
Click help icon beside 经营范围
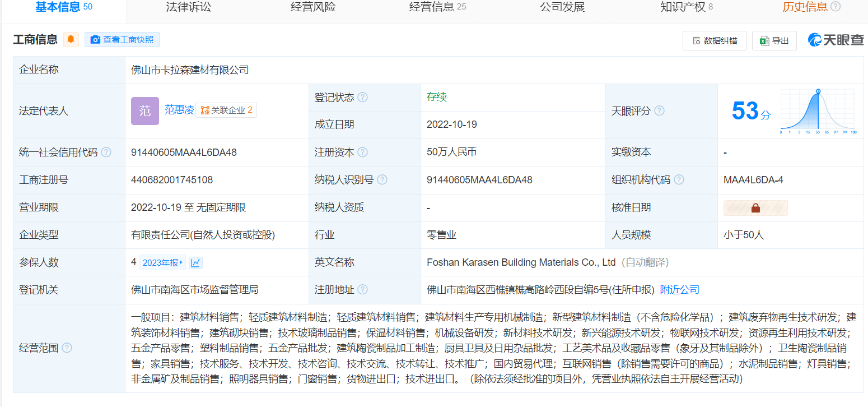(x=67, y=348)
